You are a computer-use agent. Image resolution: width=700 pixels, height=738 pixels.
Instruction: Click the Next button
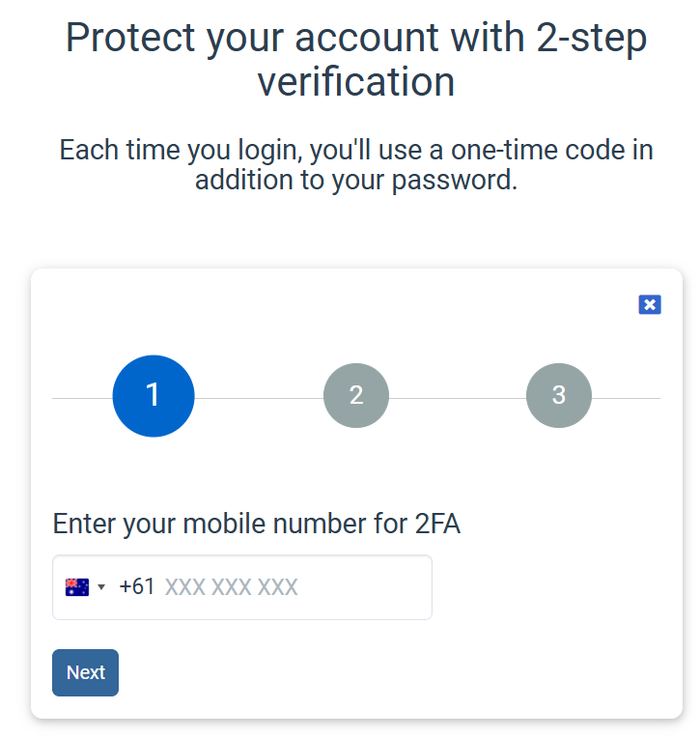click(x=85, y=672)
